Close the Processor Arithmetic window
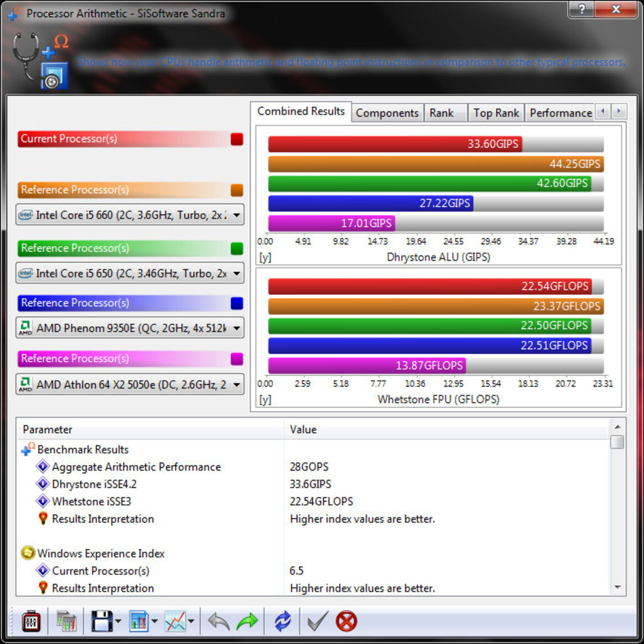The width and height of the screenshot is (644, 644). pyautogui.click(x=616, y=9)
